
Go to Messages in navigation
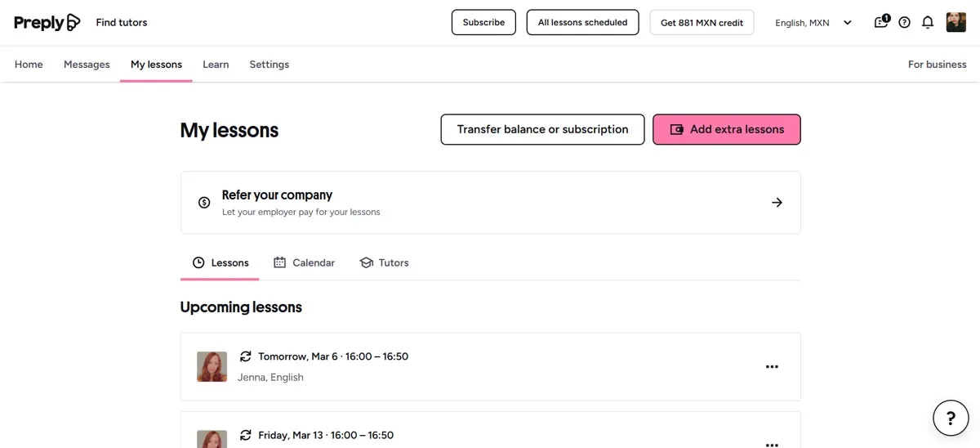tap(87, 65)
